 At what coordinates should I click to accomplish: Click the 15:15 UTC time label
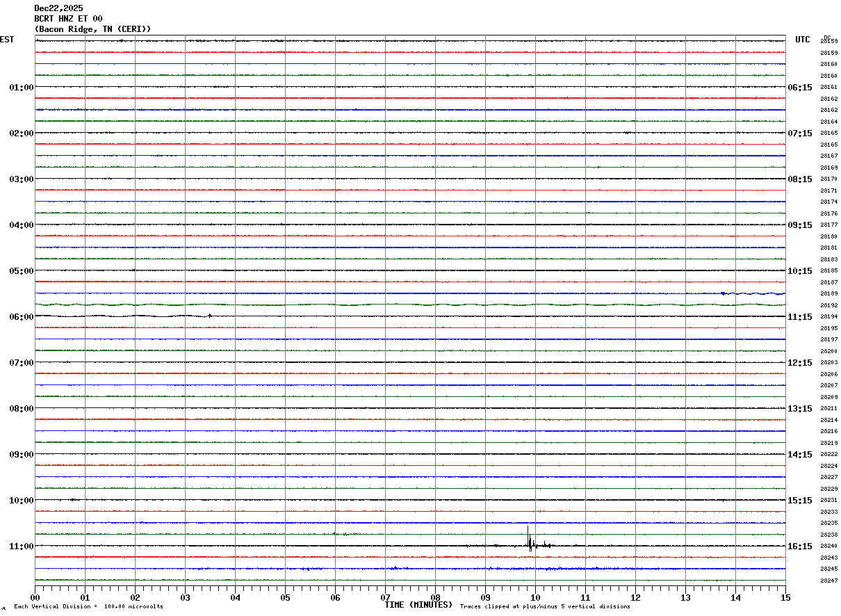tap(800, 501)
